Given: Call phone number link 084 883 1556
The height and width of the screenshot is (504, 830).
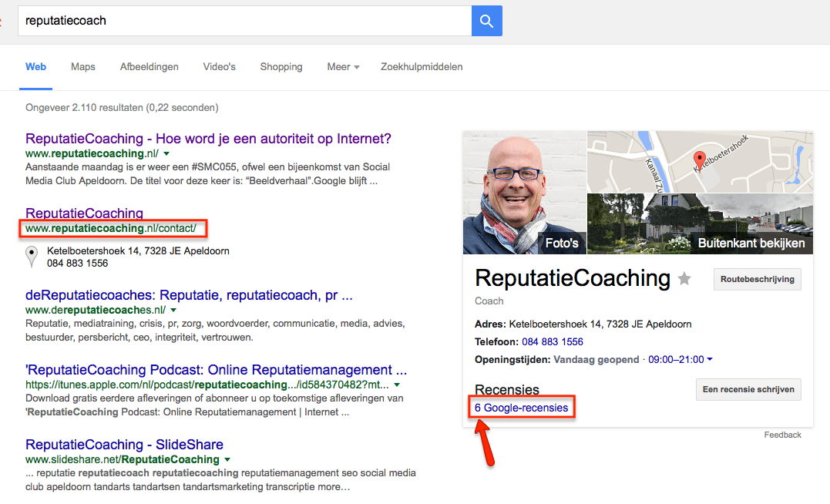Looking at the screenshot, I should coord(553,341).
